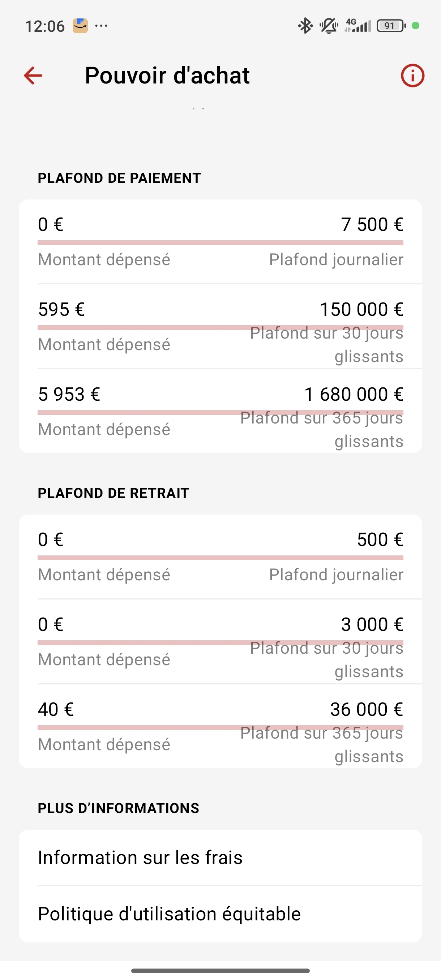Tap the battery level icon
Image resolution: width=441 pixels, height=980 pixels.
pyautogui.click(x=391, y=26)
